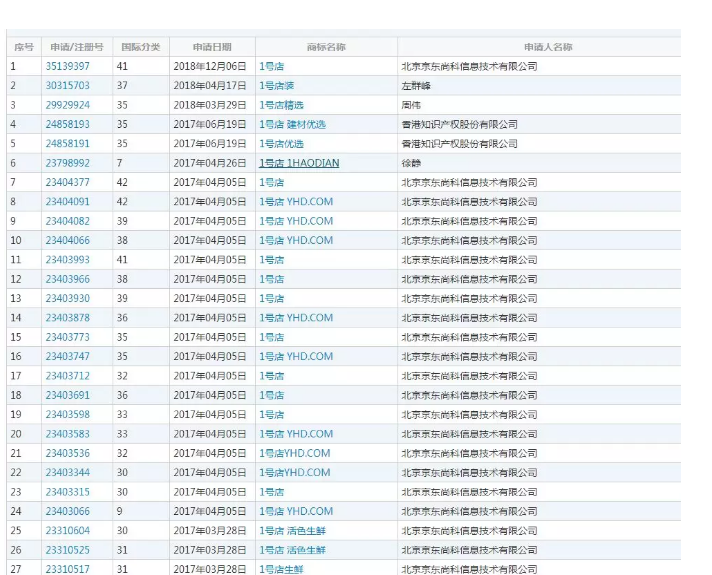The image size is (712, 575).
Task: Open registration number 23403066 link
Action: point(67,511)
